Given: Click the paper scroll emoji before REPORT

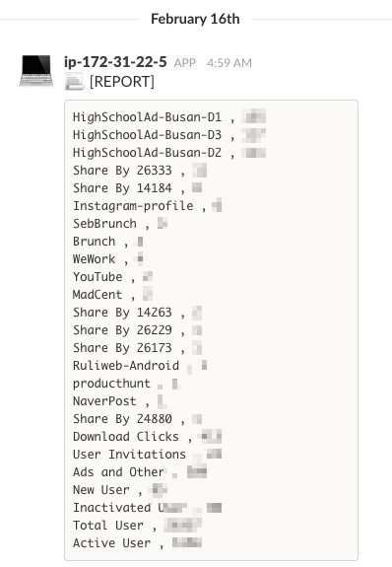Looking at the screenshot, I should (x=75, y=81).
